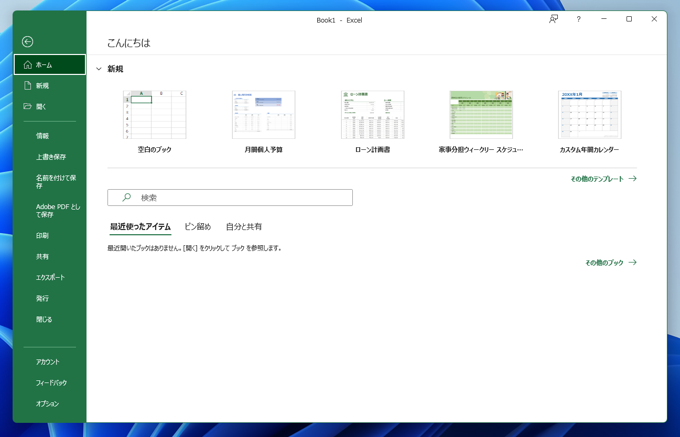Click the magnifier icon in search box

[x=126, y=197]
